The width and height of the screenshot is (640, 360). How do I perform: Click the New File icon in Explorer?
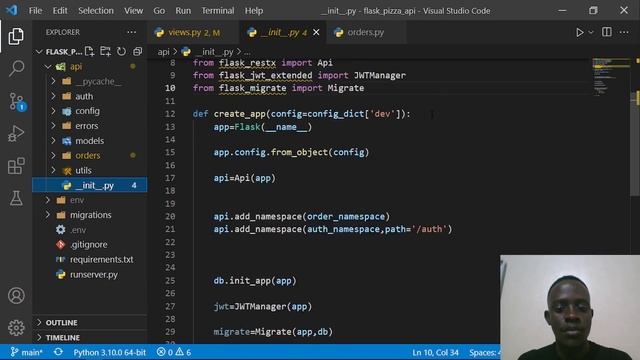(89, 51)
